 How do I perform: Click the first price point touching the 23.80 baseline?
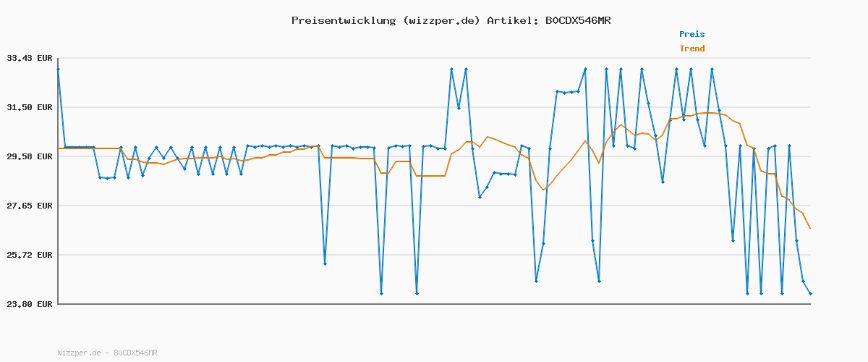(x=381, y=293)
